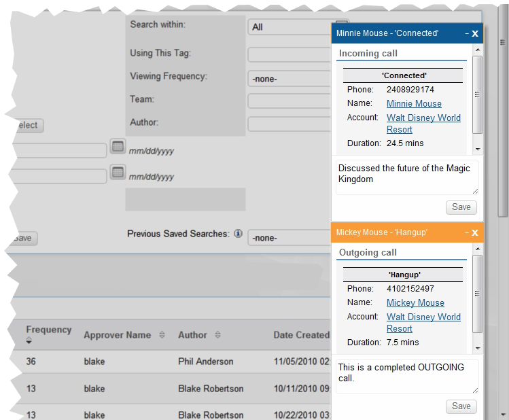Click the Incoming call heading
The width and height of the screenshot is (509, 420).
[368, 53]
